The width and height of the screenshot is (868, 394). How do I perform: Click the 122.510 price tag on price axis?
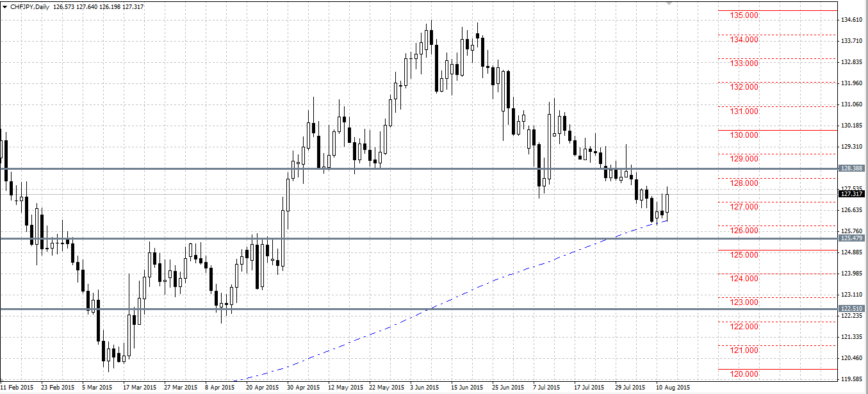pyautogui.click(x=852, y=309)
